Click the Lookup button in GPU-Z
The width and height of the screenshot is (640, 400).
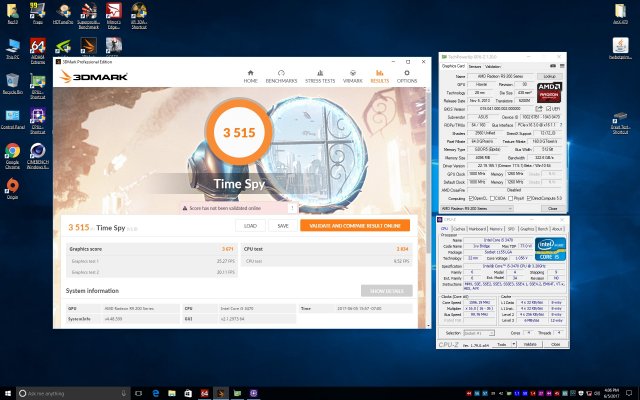tap(549, 76)
